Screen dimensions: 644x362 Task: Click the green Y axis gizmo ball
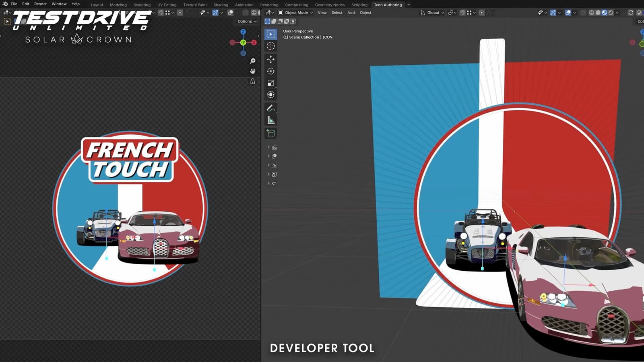click(243, 42)
